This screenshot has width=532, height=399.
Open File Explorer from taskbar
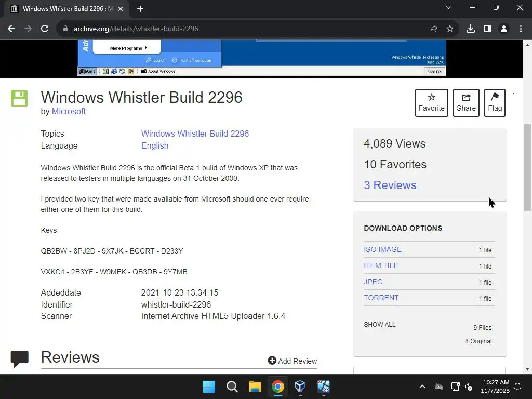coord(255,387)
